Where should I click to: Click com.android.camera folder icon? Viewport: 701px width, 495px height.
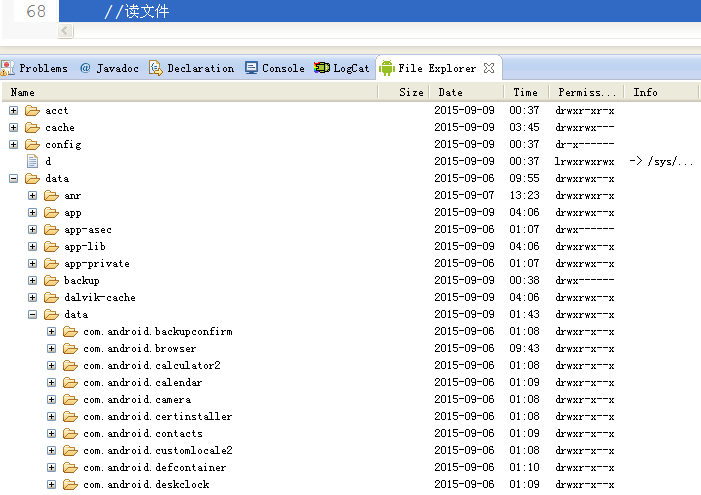point(70,399)
